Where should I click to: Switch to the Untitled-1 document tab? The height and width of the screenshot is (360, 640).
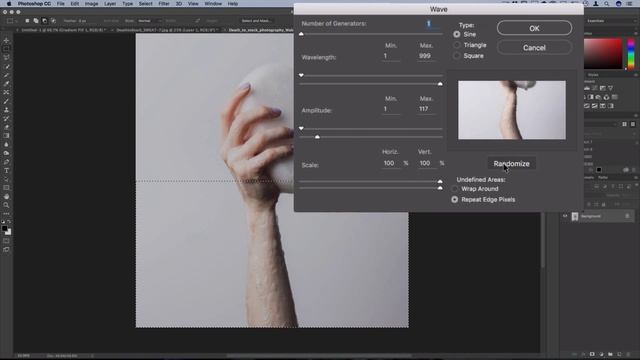click(63, 30)
